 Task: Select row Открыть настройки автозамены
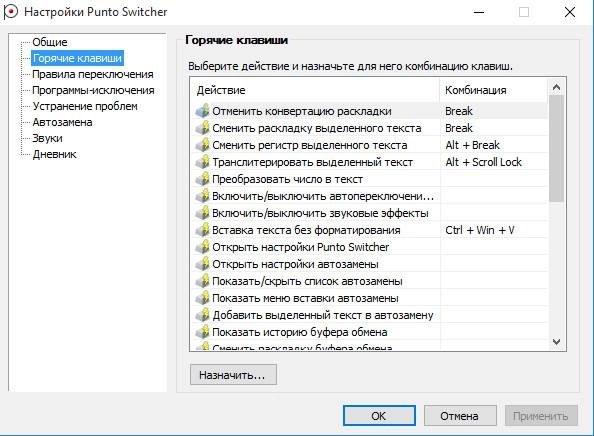click(369, 264)
